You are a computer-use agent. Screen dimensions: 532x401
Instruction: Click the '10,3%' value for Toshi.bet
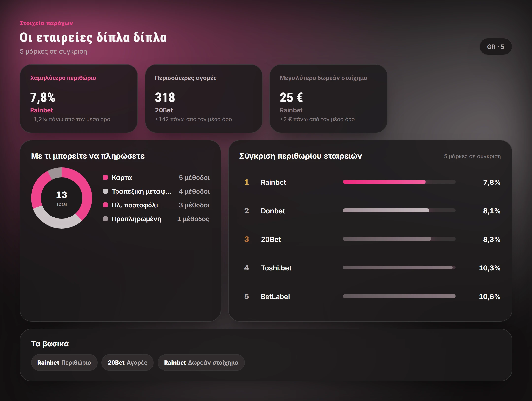pyautogui.click(x=490, y=268)
